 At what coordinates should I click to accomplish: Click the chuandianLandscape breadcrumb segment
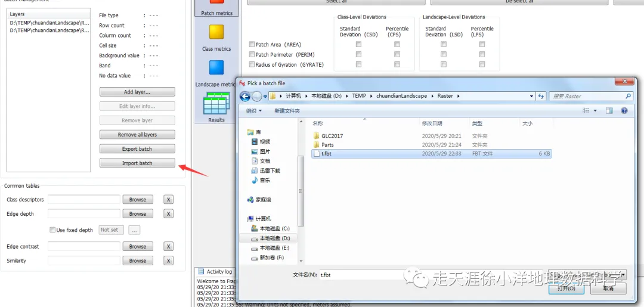coord(403,96)
